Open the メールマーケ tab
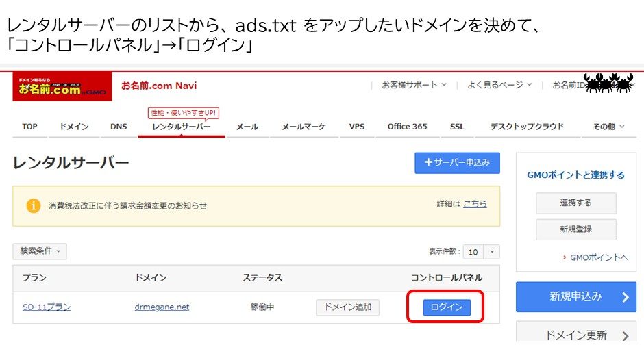This screenshot has height=358, width=644. click(304, 127)
